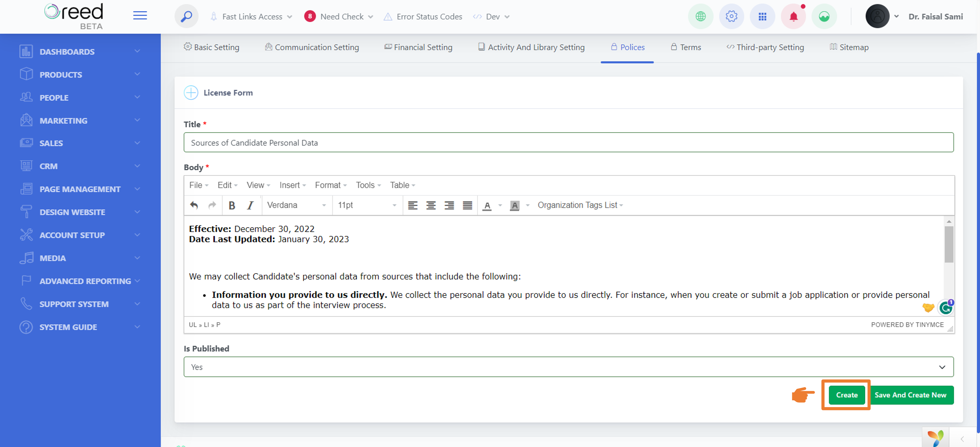The height and width of the screenshot is (447, 980).
Task: Click Save And Create New button
Action: 910,395
